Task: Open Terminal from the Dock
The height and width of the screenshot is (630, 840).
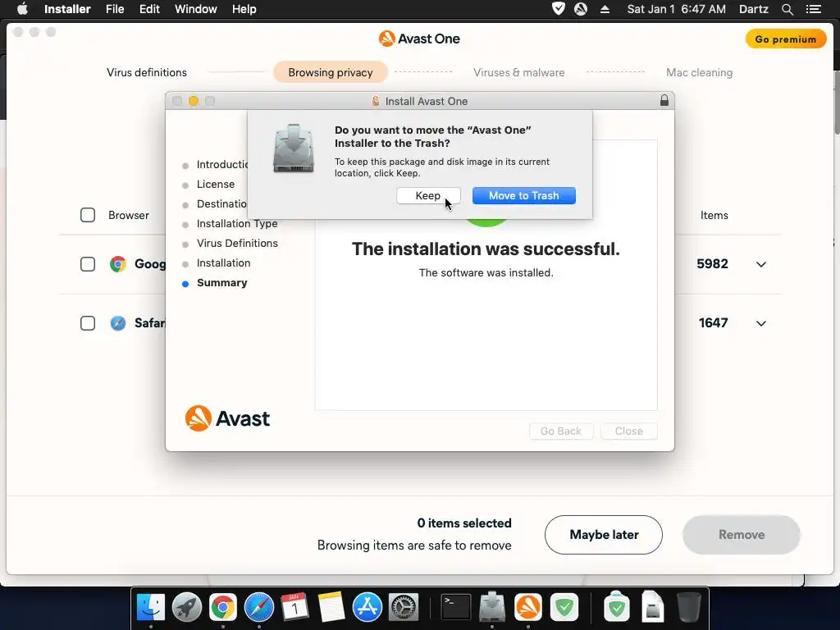Action: pyautogui.click(x=456, y=608)
